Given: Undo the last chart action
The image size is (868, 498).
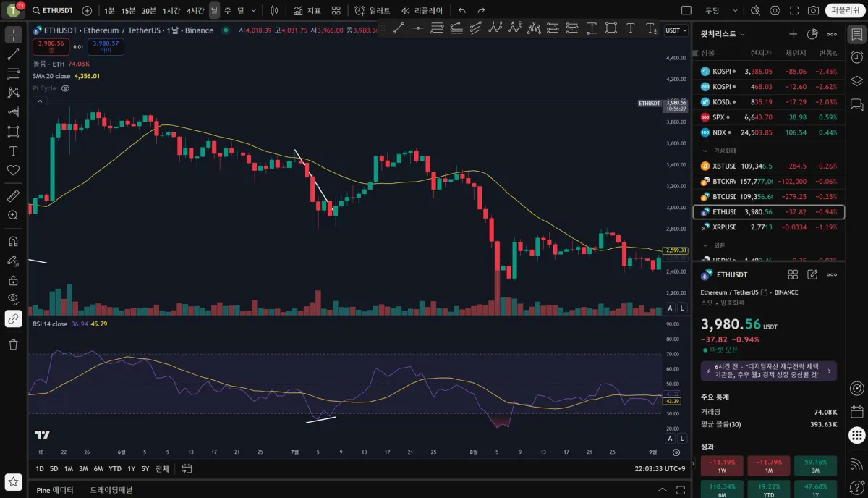Looking at the screenshot, I should pyautogui.click(x=462, y=11).
